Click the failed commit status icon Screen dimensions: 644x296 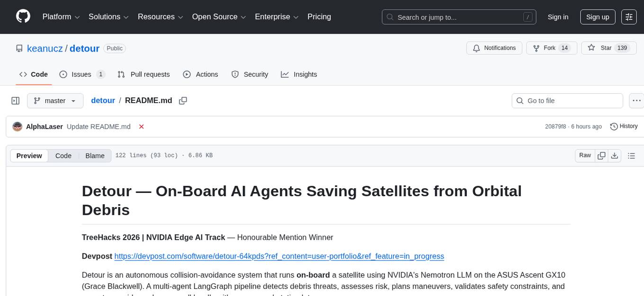point(141,127)
